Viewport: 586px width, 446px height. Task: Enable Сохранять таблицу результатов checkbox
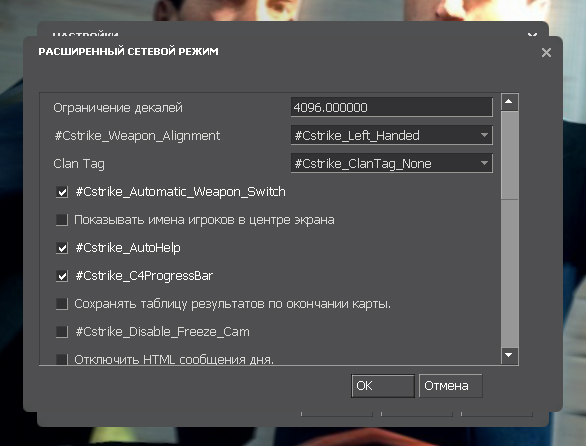tap(62, 304)
